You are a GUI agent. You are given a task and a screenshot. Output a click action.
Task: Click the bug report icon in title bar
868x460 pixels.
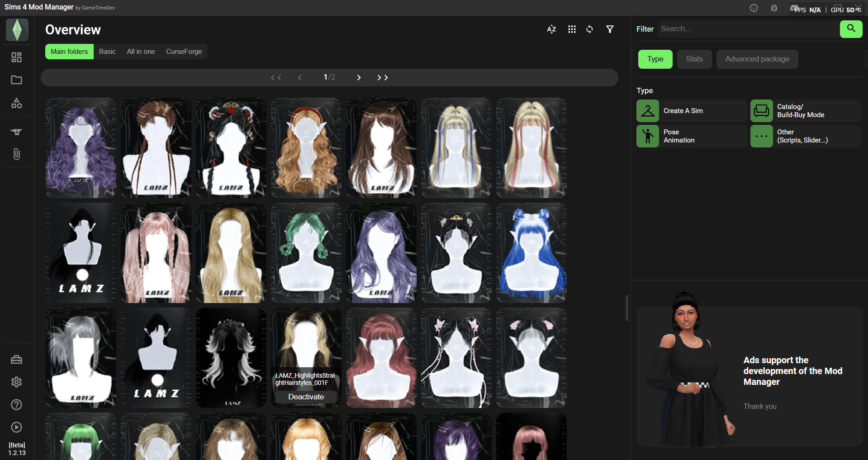(774, 8)
